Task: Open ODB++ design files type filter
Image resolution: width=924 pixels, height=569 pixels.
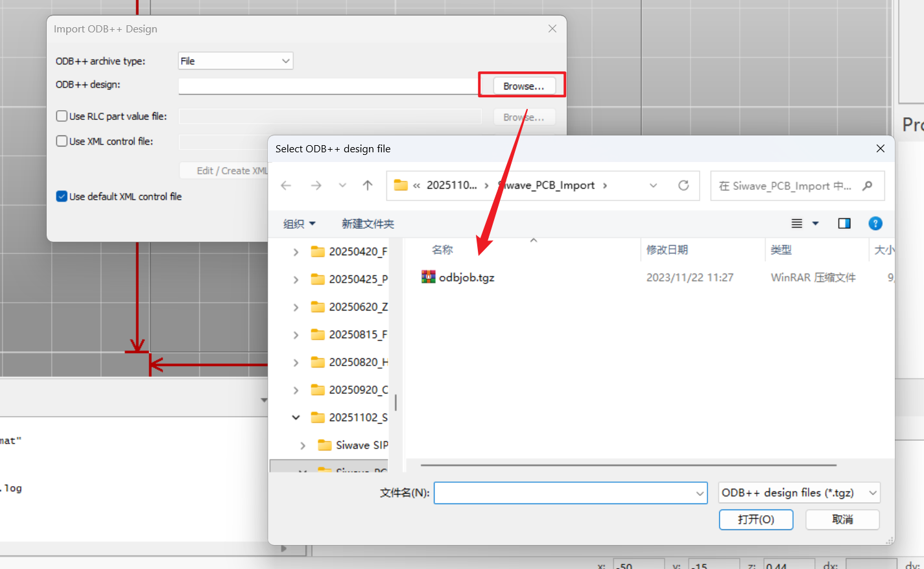Action: click(800, 493)
